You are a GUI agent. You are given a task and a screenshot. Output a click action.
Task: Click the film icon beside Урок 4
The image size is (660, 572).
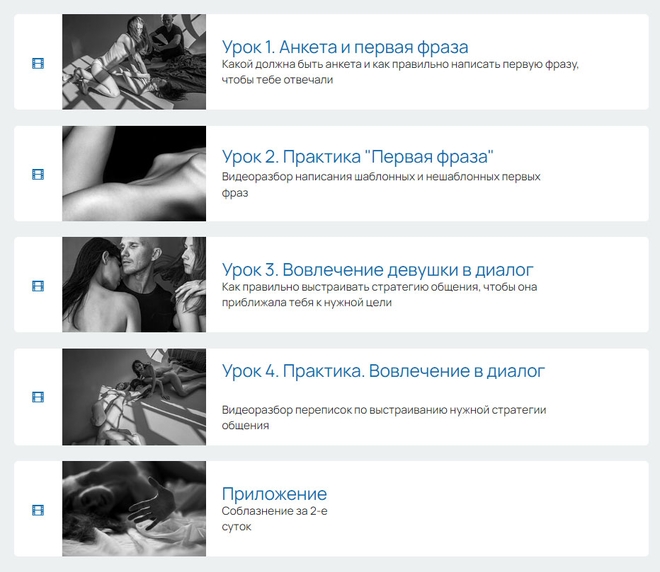[x=38, y=397]
